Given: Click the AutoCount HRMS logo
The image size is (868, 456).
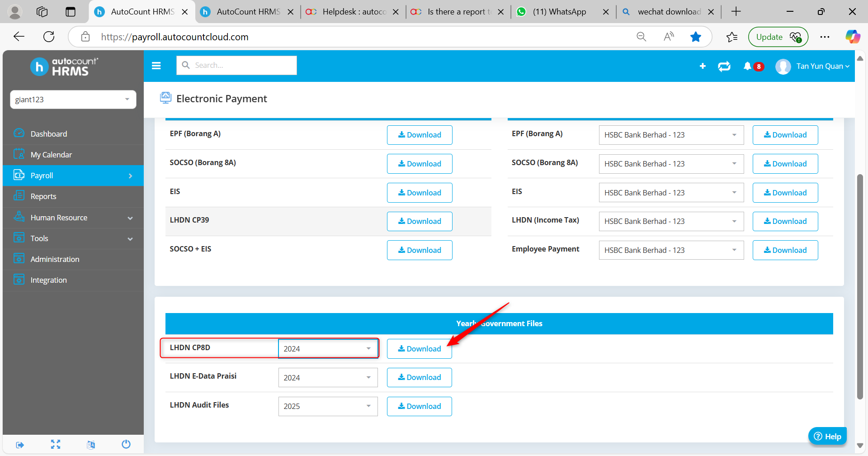Looking at the screenshot, I should click(x=64, y=67).
